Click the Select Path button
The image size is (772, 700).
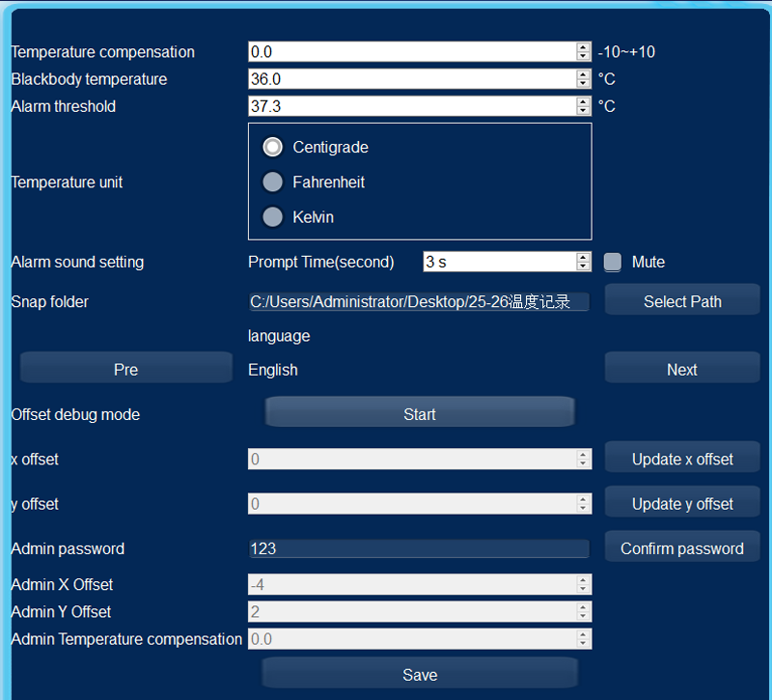point(682,301)
